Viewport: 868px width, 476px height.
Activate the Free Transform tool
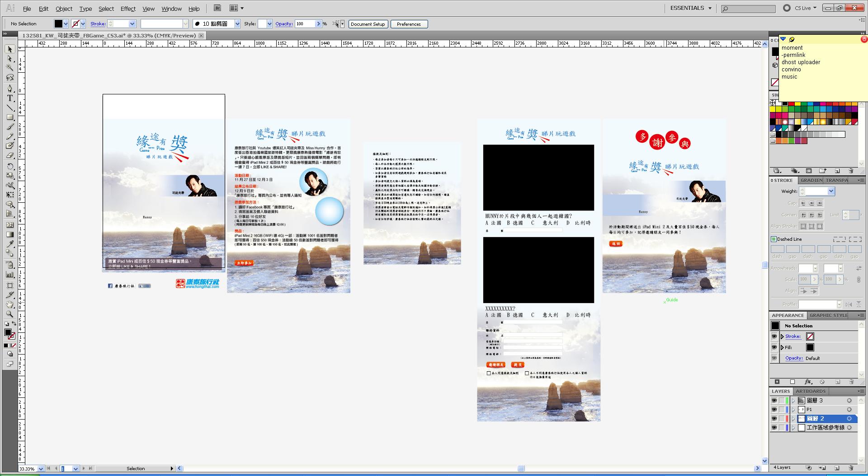pos(10,195)
